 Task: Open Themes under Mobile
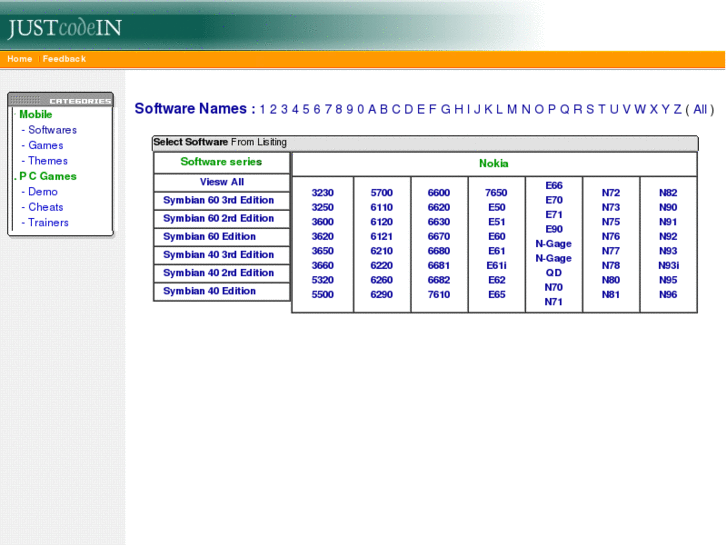[x=48, y=160]
